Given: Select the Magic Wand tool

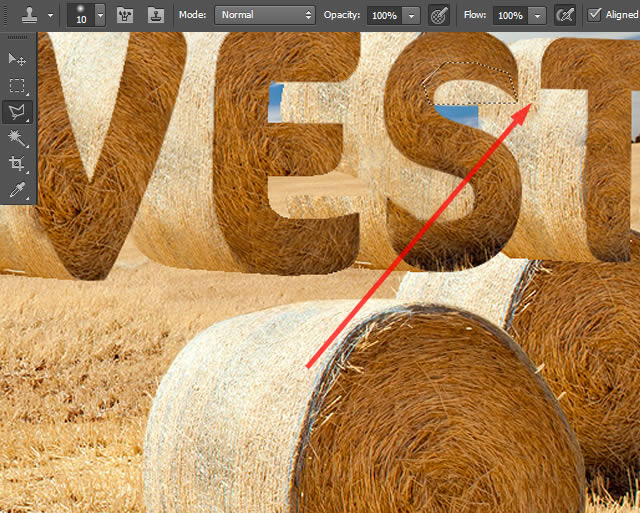Looking at the screenshot, I should [x=17, y=138].
